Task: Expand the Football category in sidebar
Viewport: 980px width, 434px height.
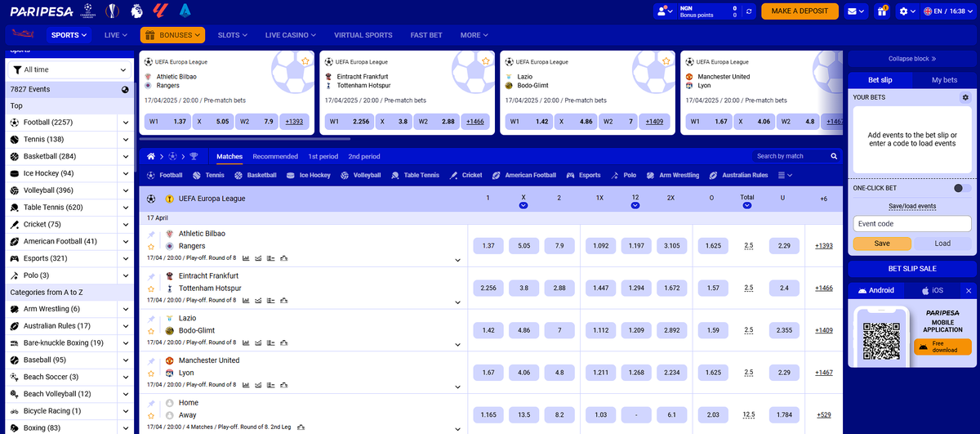Action: click(x=125, y=123)
